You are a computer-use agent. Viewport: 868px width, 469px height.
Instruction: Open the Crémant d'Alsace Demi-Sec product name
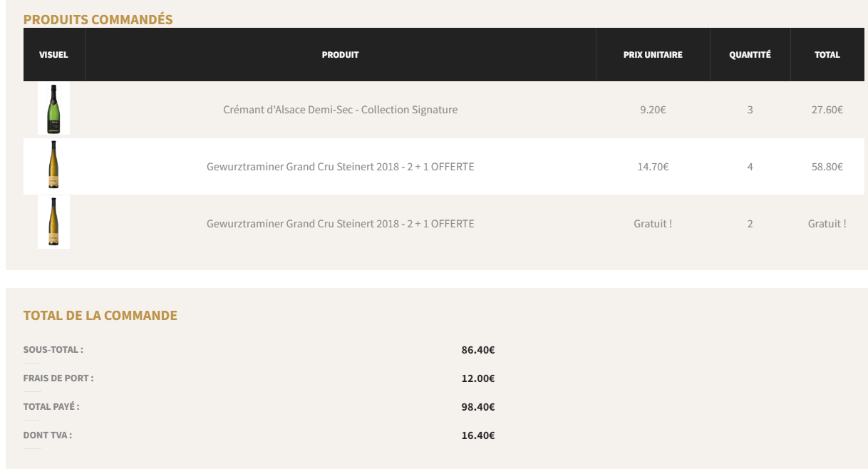pos(340,110)
